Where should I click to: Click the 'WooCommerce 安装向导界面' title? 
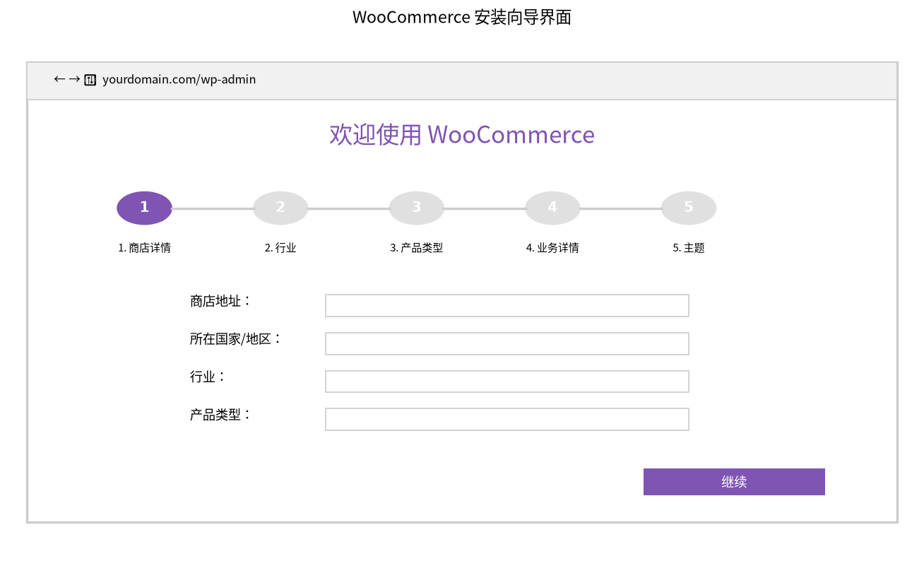point(462,17)
